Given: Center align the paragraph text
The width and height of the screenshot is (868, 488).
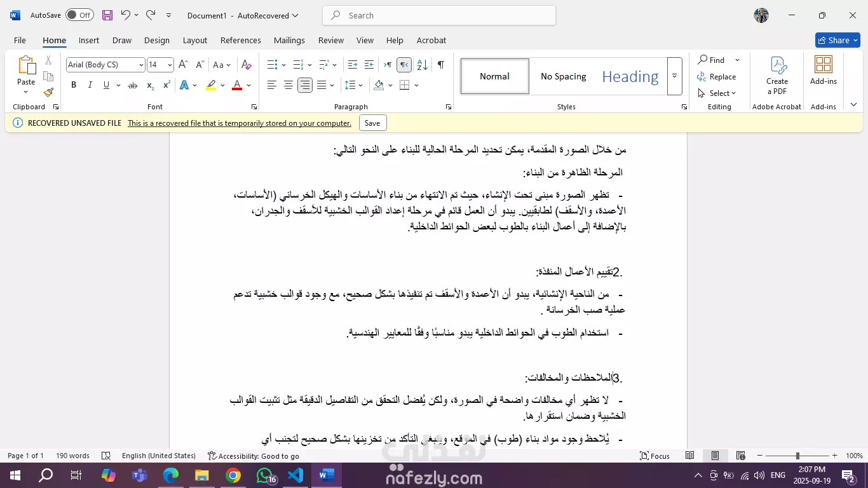Looking at the screenshot, I should point(288,85).
